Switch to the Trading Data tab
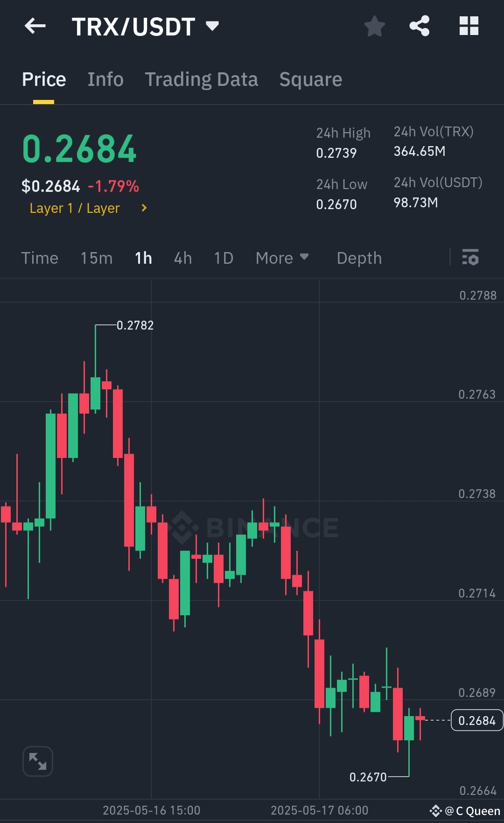504x823 pixels. click(x=202, y=79)
